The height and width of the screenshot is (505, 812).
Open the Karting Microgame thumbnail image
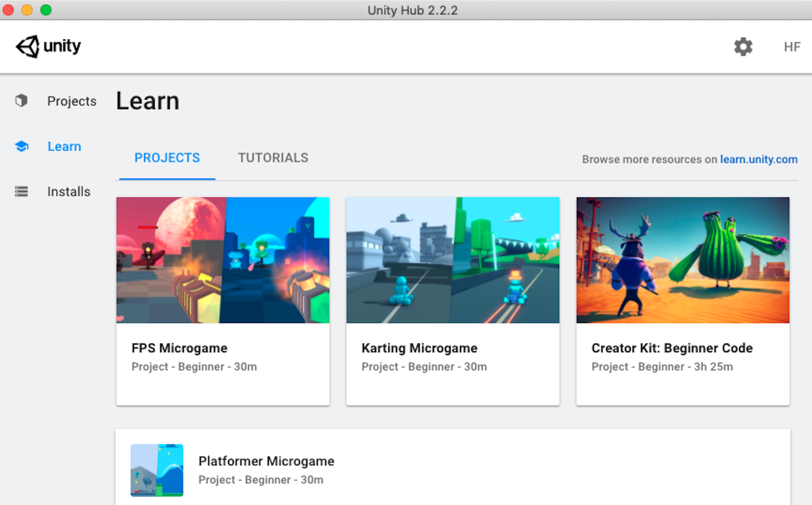(452, 260)
